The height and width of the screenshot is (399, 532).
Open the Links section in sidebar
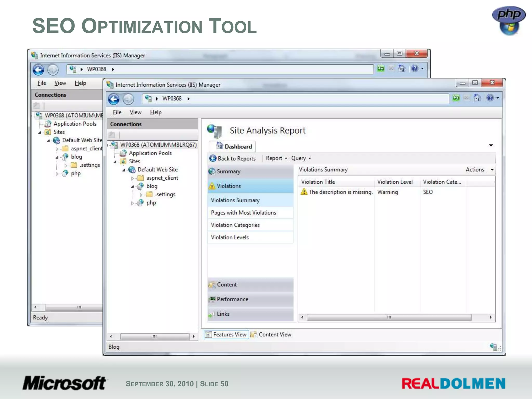250,314
